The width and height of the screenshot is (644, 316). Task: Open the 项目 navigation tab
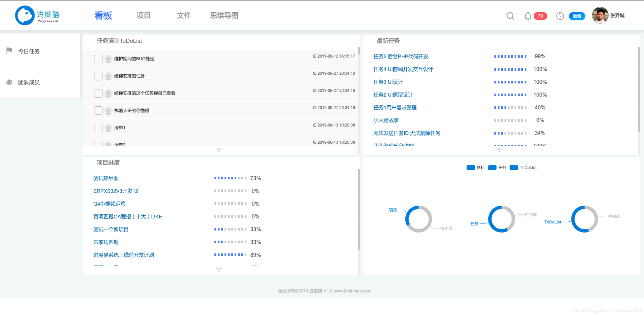click(143, 15)
